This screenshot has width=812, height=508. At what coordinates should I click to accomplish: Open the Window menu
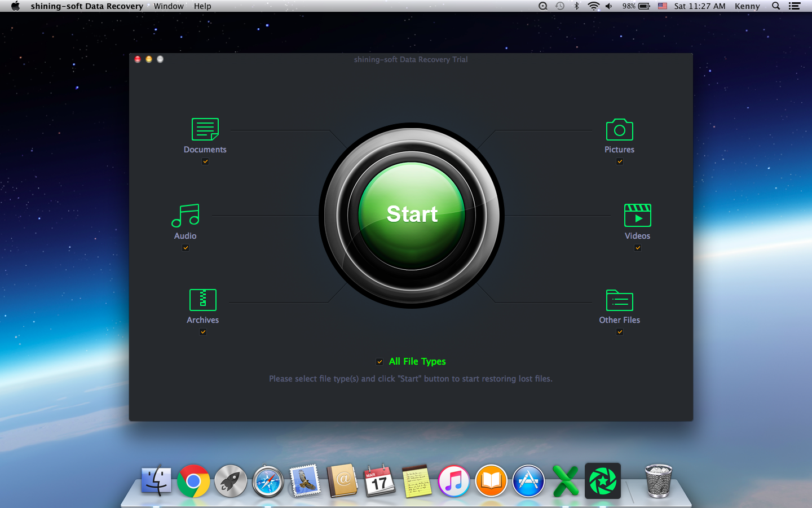169,6
